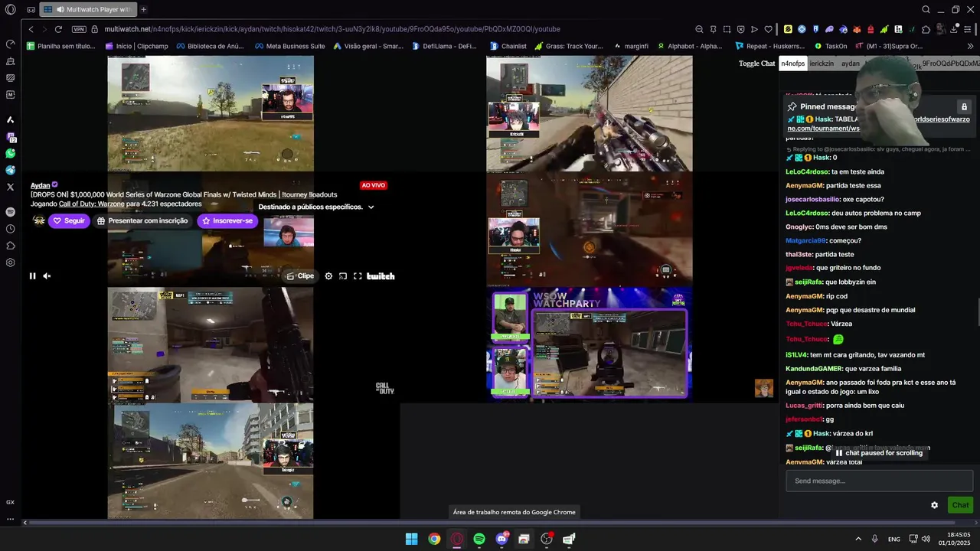Open Aydan channel name link

[40, 185]
